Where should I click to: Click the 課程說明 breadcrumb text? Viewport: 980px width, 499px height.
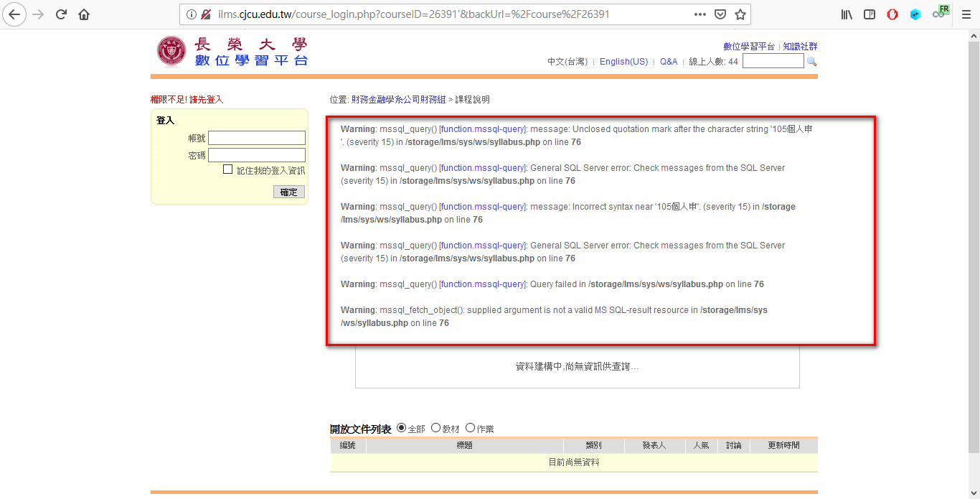pyautogui.click(x=473, y=100)
